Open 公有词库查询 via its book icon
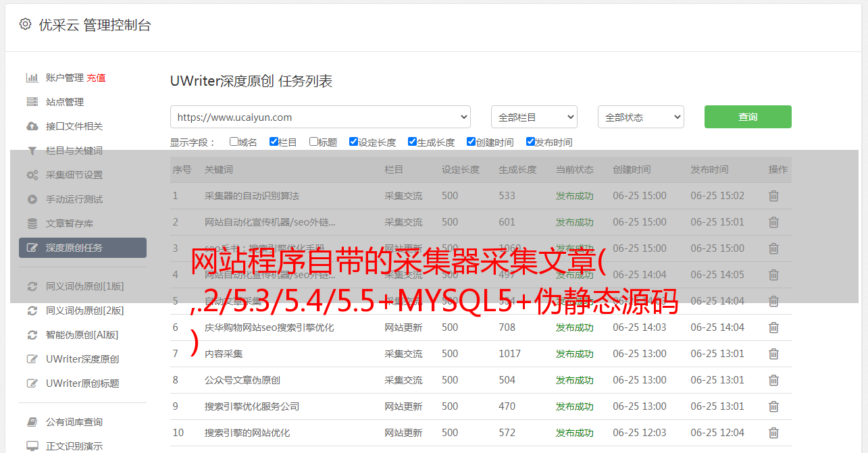This screenshot has height=453, width=868. (32, 422)
